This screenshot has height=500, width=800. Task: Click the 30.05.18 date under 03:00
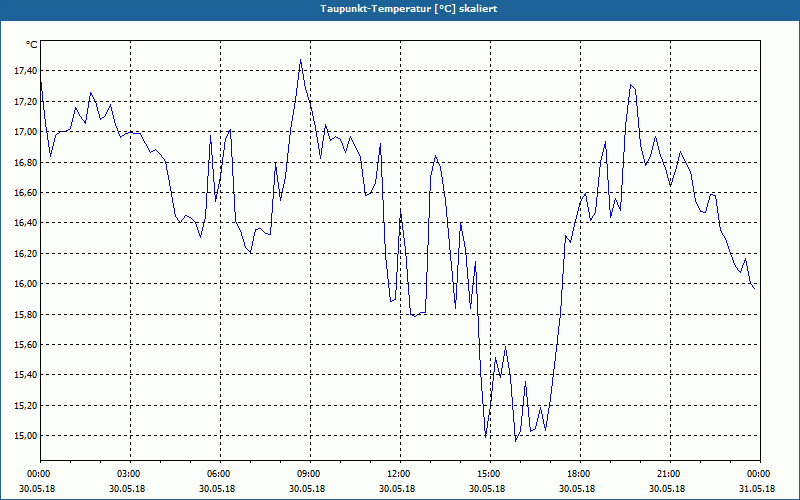coord(128,488)
